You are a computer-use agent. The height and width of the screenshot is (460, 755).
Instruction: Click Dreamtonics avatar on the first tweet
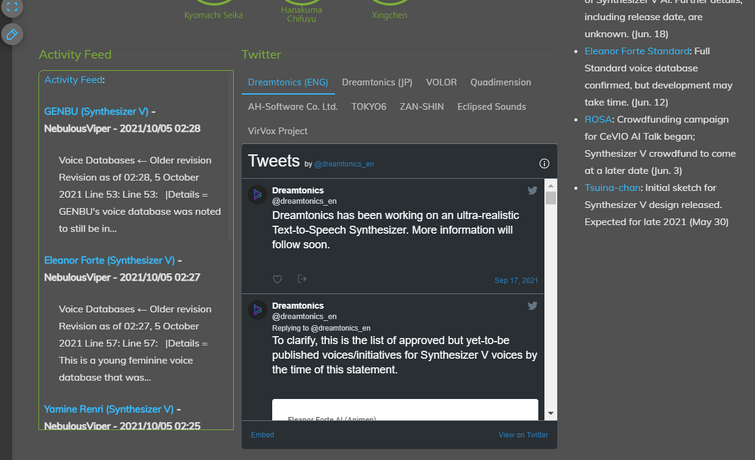258,195
